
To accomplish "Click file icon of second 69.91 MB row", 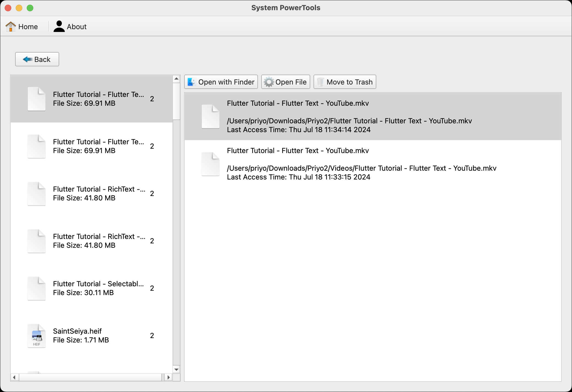I will [37, 146].
